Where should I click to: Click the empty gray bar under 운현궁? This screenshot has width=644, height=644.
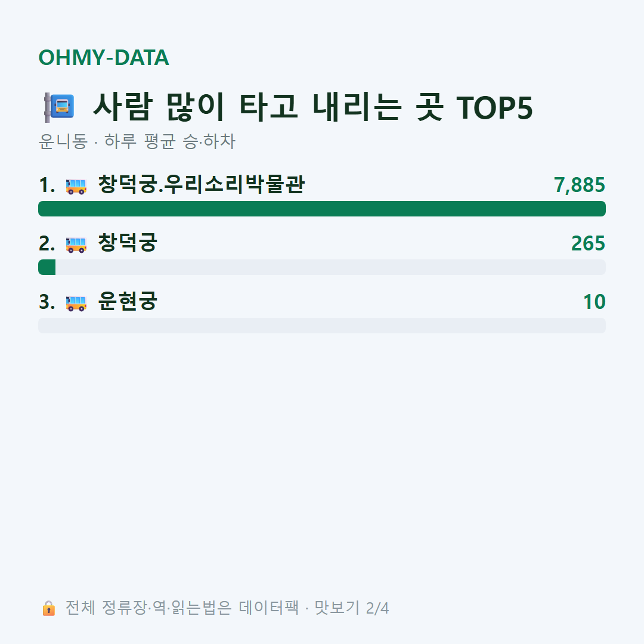point(322,326)
